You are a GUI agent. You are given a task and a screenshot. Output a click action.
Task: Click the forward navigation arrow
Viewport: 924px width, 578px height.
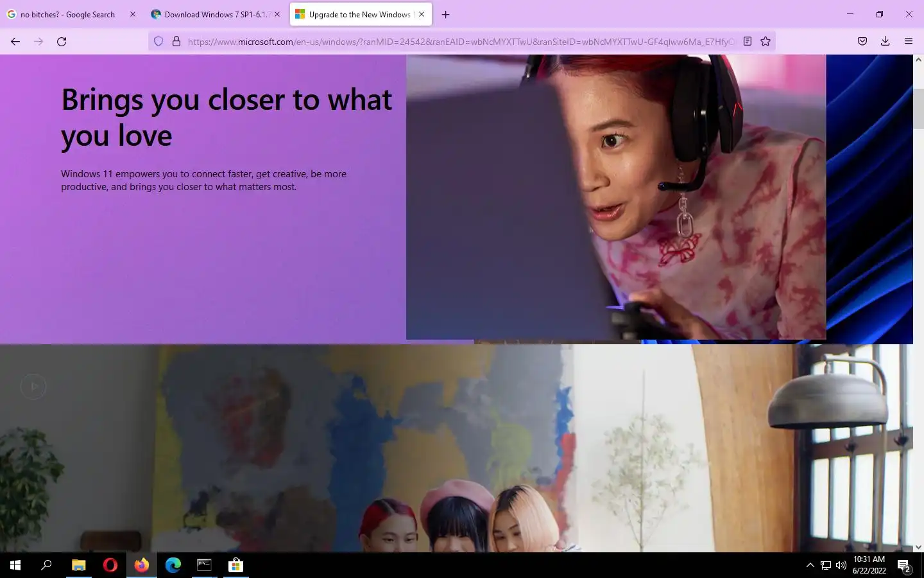pyautogui.click(x=38, y=41)
